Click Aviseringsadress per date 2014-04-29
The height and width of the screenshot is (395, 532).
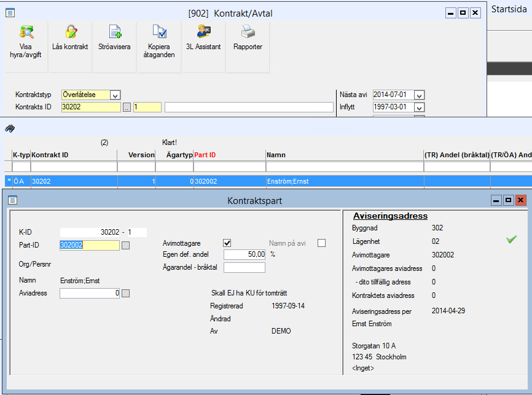448,310
